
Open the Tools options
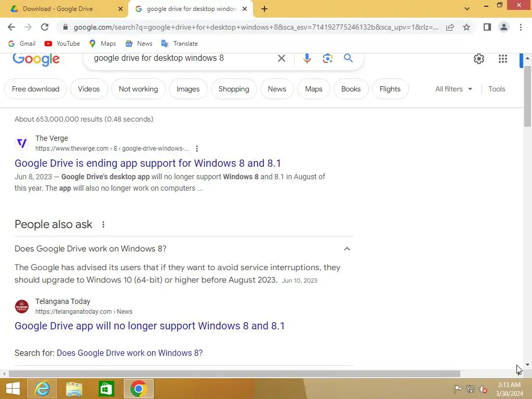click(x=497, y=89)
